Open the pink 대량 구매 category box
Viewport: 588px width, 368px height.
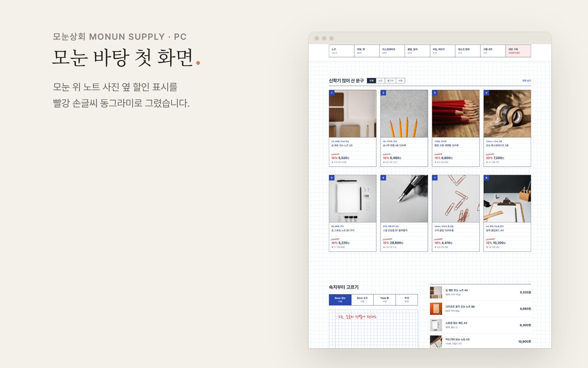518,51
